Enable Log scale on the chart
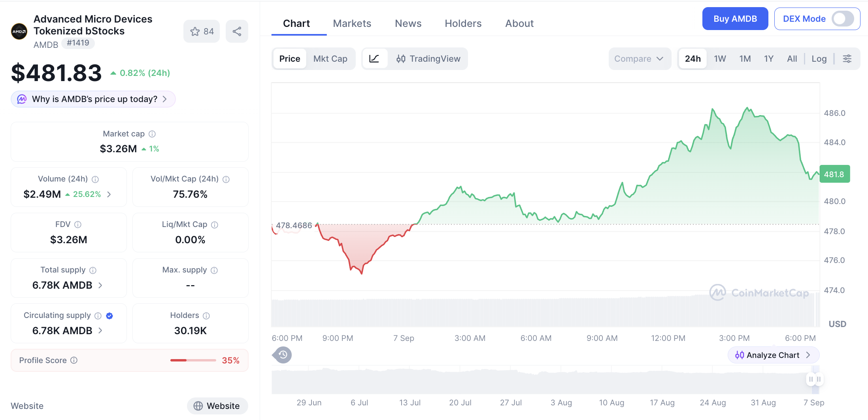The image size is (868, 420). pyautogui.click(x=819, y=59)
